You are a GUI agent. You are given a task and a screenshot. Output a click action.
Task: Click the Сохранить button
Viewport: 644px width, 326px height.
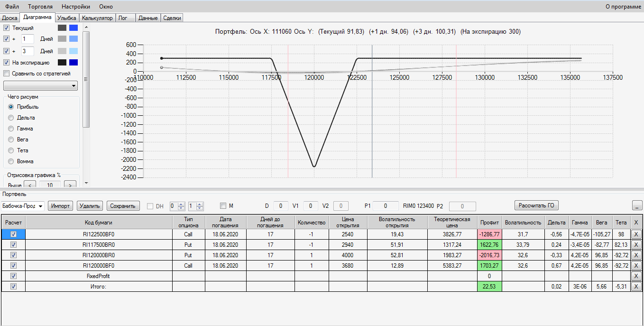click(123, 206)
